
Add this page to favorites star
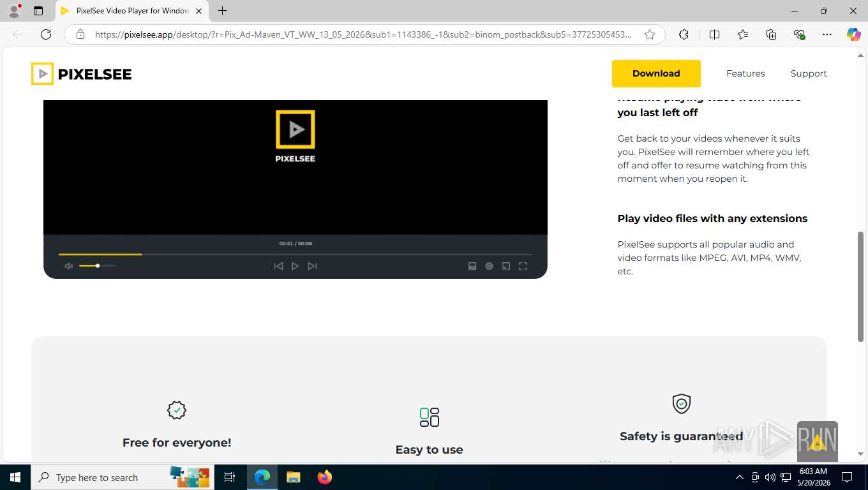(x=650, y=34)
